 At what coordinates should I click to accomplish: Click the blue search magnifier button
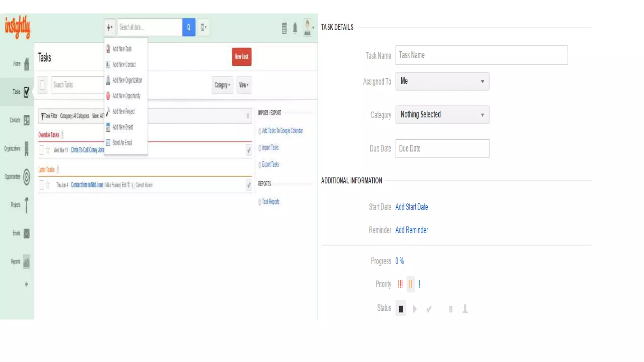(x=189, y=27)
